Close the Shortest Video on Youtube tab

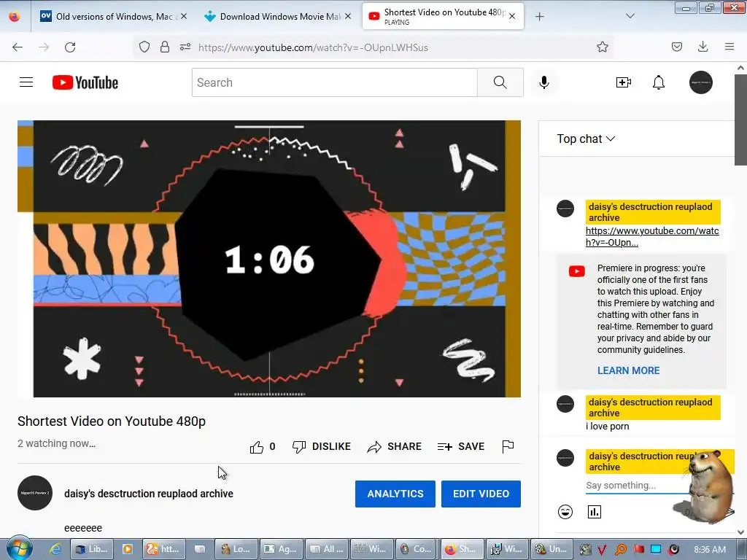(512, 16)
